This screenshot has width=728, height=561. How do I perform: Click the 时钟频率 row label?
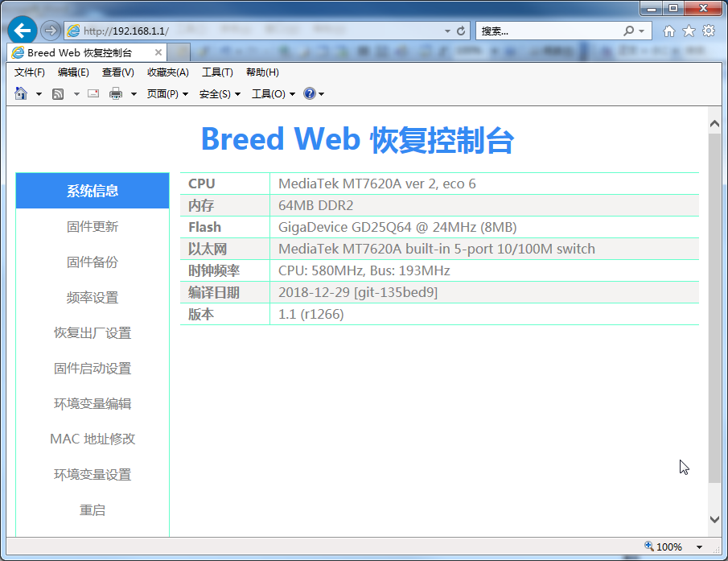213,270
